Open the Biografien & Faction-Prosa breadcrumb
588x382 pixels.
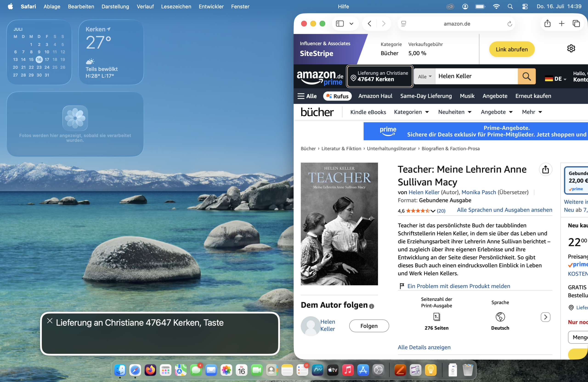451,149
